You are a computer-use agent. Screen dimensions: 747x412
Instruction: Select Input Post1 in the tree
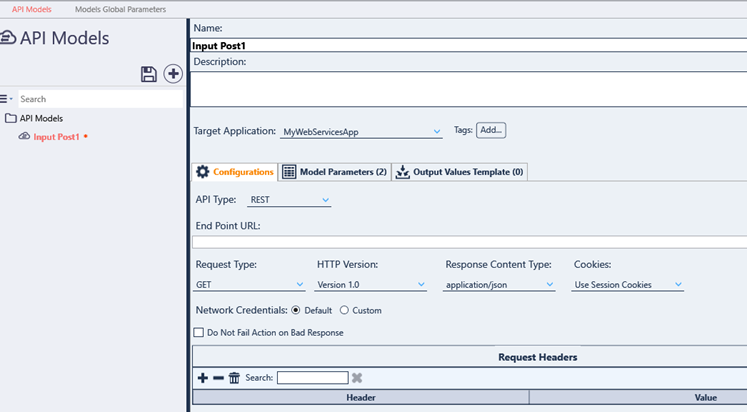[x=56, y=137]
